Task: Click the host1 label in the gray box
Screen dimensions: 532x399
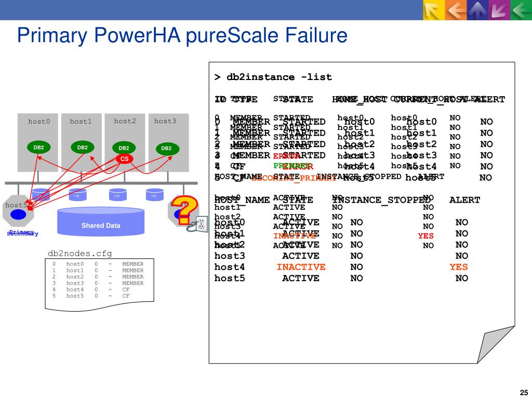Action: pyautogui.click(x=81, y=121)
